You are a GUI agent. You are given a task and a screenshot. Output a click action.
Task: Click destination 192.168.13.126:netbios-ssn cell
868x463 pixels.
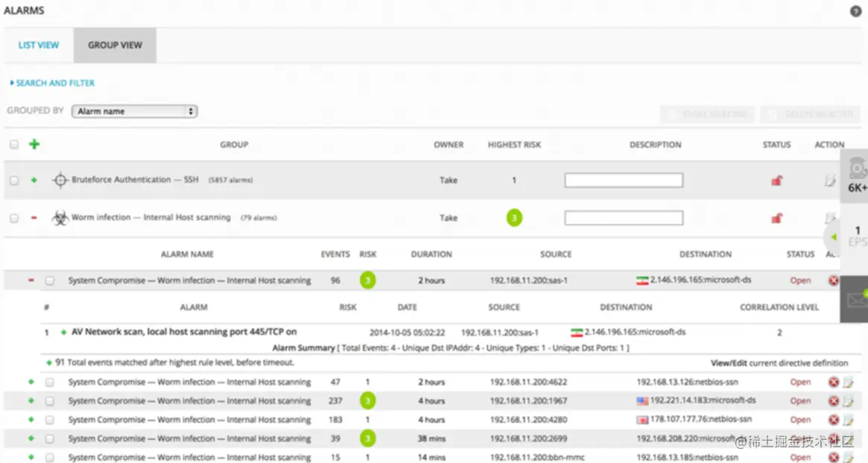point(688,382)
